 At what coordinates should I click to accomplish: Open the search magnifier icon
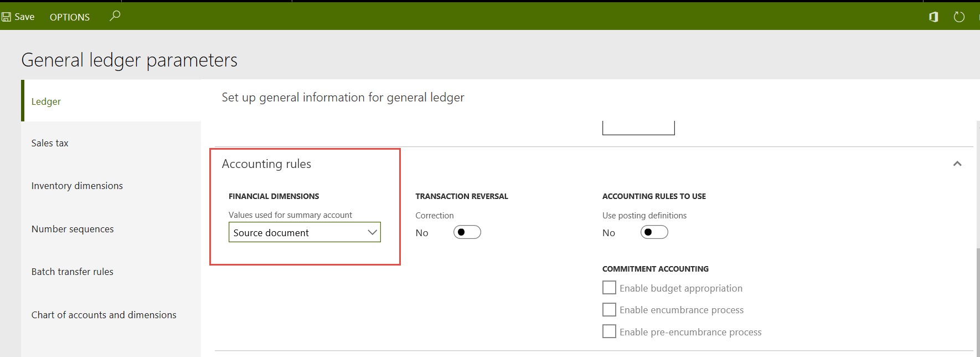(115, 16)
